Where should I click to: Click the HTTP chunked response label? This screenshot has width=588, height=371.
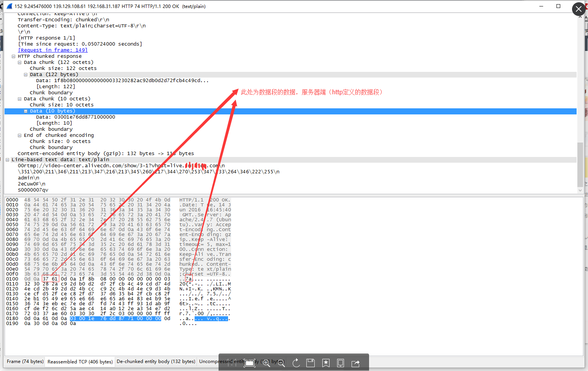pyautogui.click(x=50, y=56)
